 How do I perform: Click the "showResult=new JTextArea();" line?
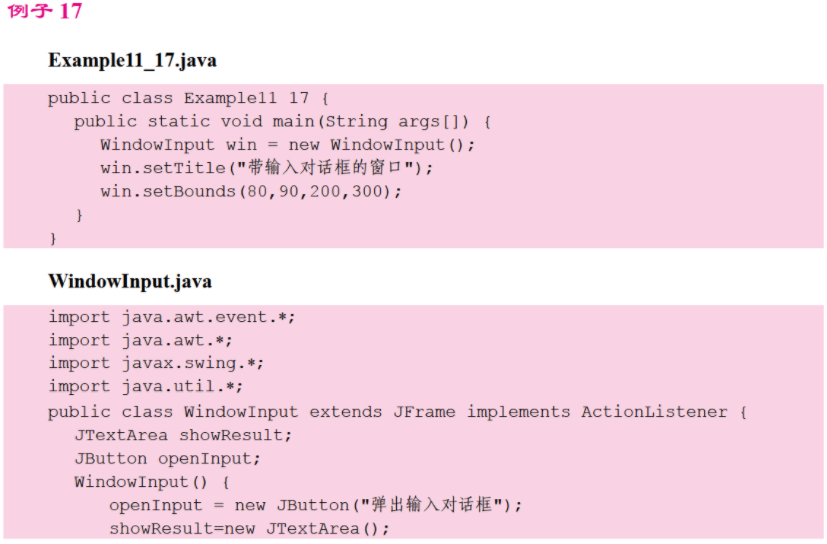click(x=249, y=528)
